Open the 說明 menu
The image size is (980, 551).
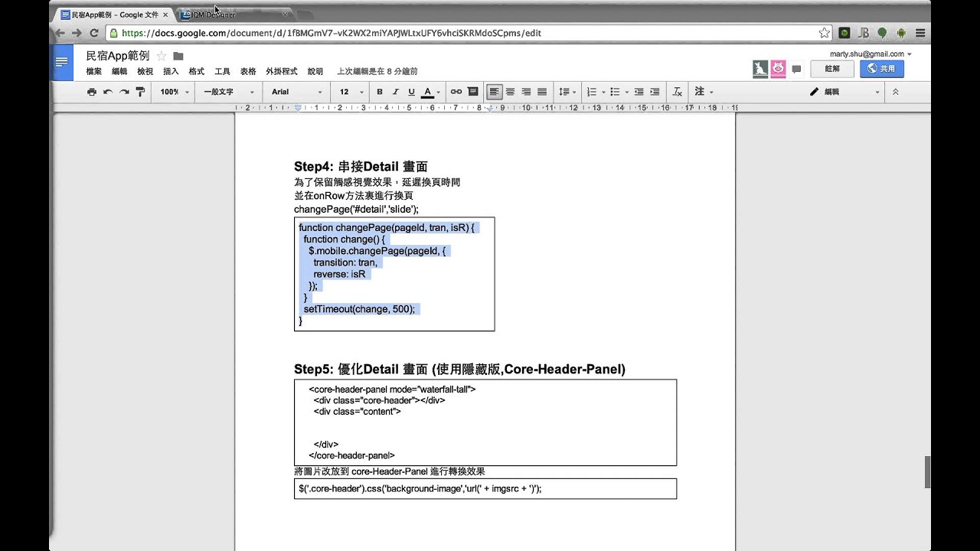(315, 71)
